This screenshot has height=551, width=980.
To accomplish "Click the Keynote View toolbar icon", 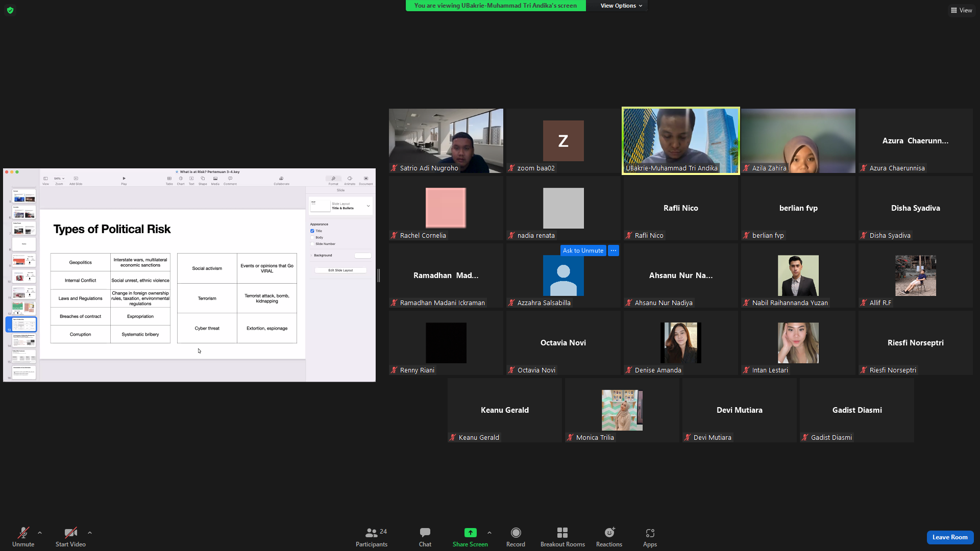I will 45,179.
